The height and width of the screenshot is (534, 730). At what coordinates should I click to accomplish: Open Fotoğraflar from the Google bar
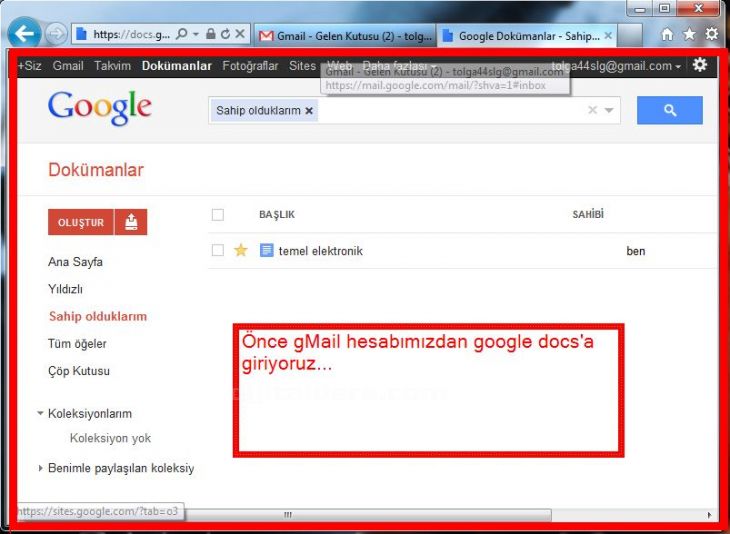[x=250, y=66]
